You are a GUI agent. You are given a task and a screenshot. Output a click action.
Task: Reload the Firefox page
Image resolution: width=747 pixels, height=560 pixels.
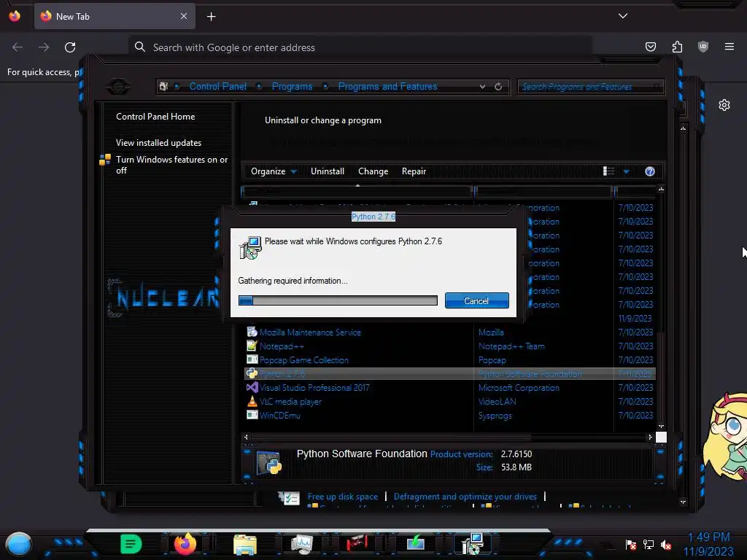[x=70, y=47]
